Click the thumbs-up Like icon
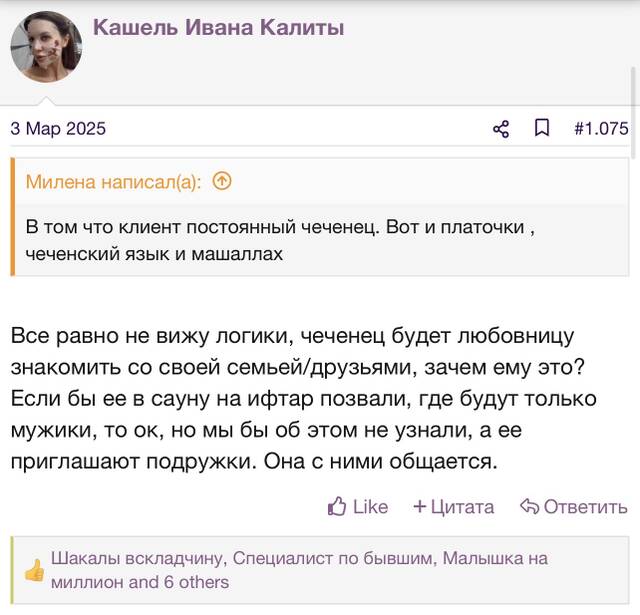640x615 pixels. pyautogui.click(x=337, y=506)
